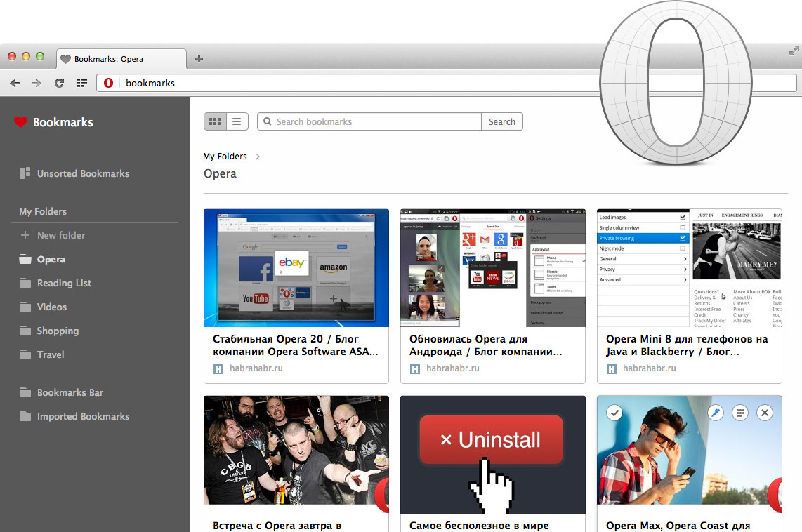This screenshot has width=802, height=532.
Task: Click the plus icon beside New folder
Action: coord(25,235)
